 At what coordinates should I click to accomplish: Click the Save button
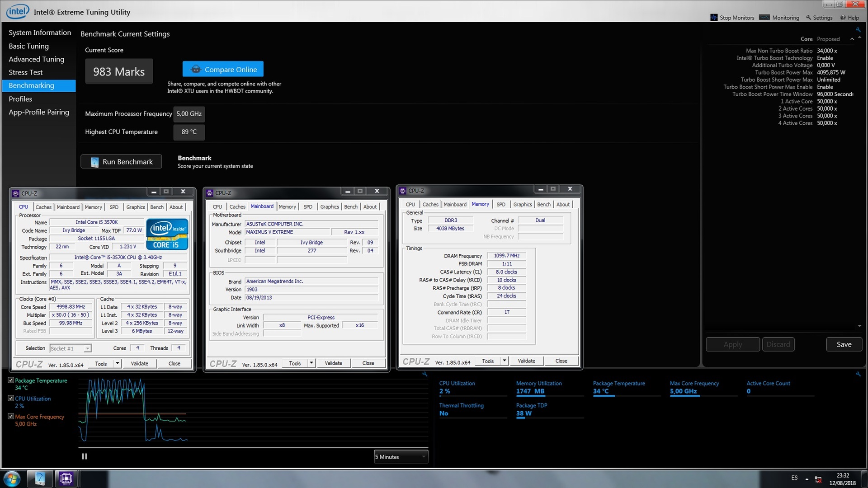click(844, 344)
